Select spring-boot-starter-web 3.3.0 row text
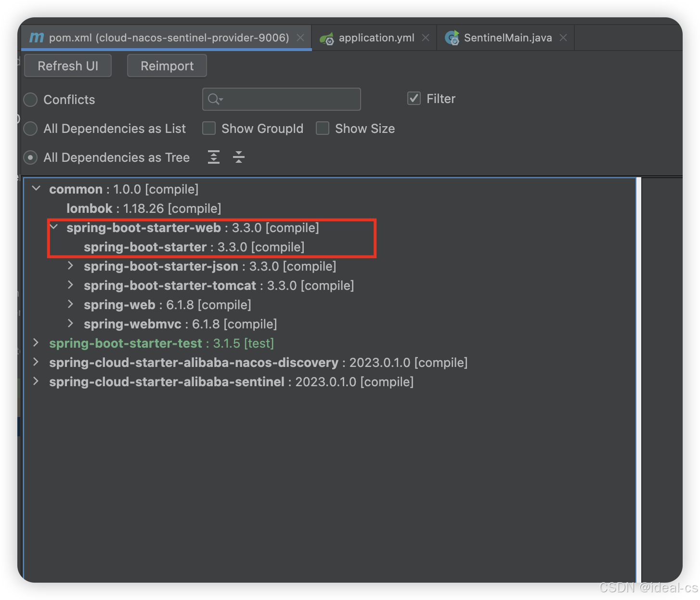This screenshot has height=600, width=700. pyautogui.click(x=193, y=228)
